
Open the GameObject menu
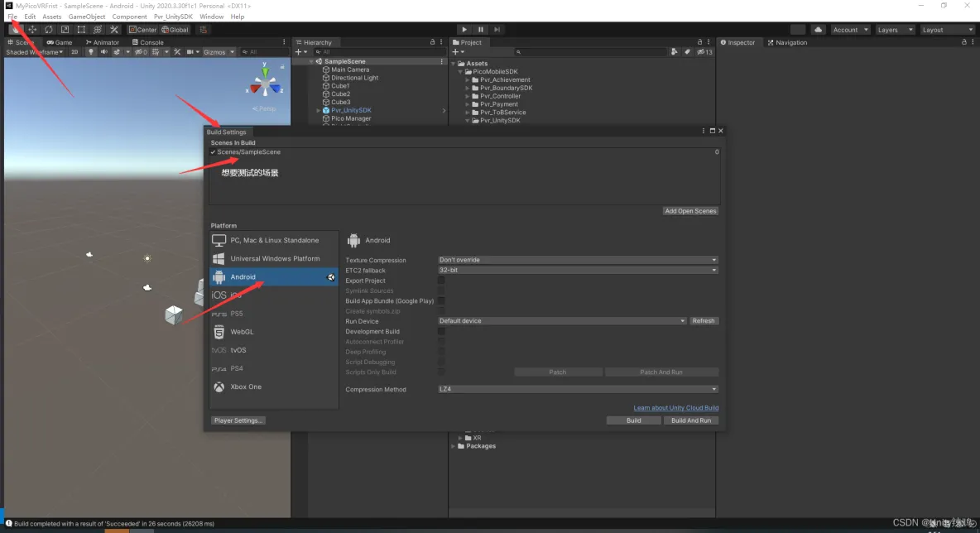point(86,17)
